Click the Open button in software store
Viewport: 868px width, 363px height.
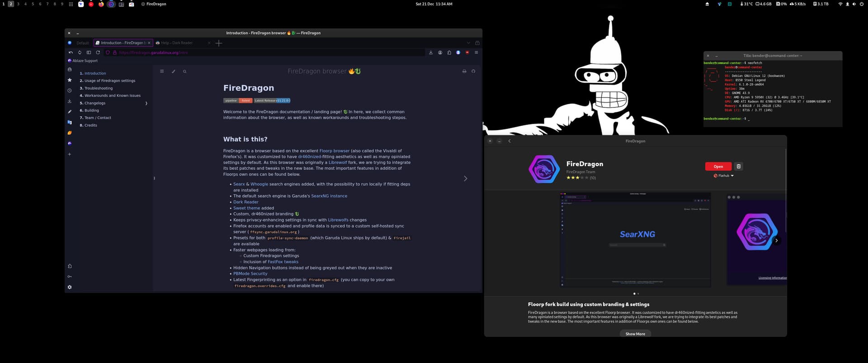point(718,167)
